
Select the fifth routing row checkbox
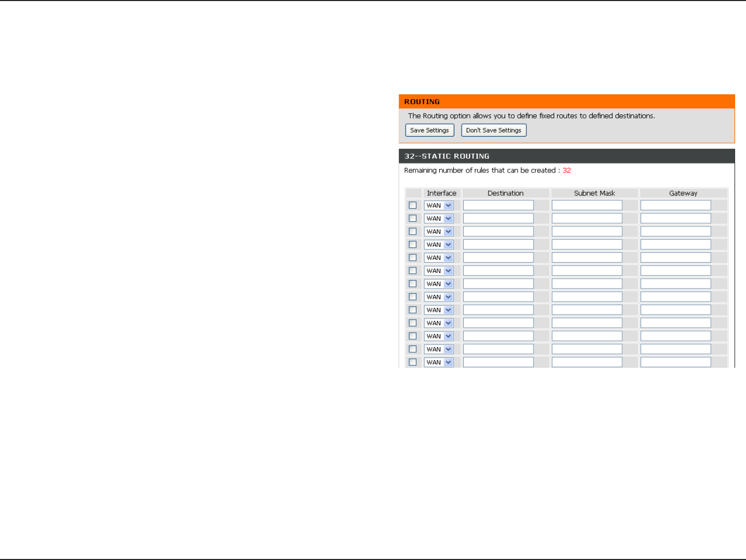pyautogui.click(x=412, y=257)
